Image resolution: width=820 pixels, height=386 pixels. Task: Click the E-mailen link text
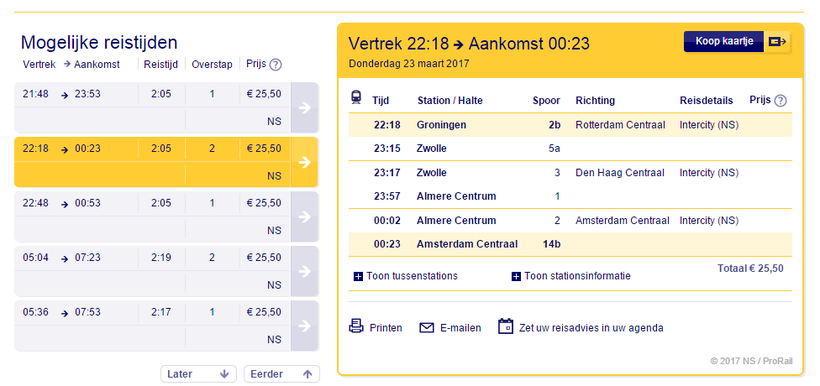[x=460, y=328]
